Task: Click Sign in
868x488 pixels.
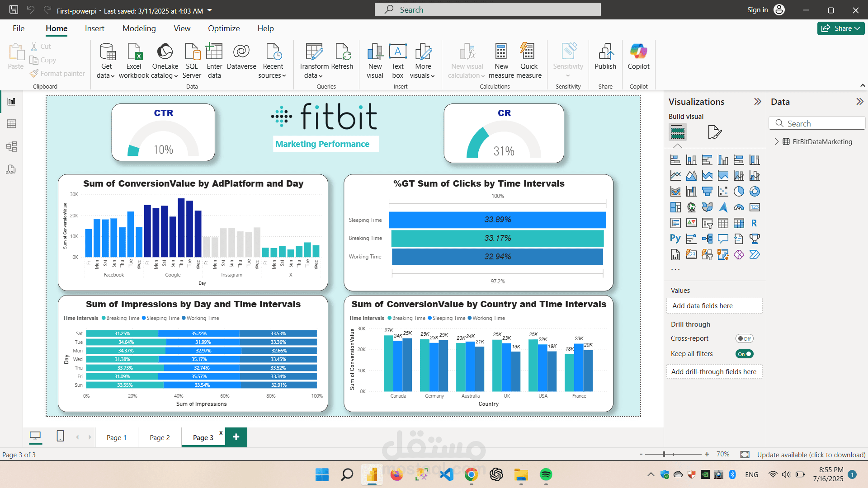Action: [x=758, y=10]
